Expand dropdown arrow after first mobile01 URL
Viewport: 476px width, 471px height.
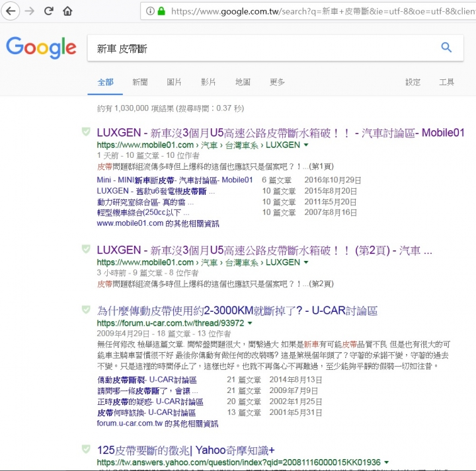click(x=306, y=145)
